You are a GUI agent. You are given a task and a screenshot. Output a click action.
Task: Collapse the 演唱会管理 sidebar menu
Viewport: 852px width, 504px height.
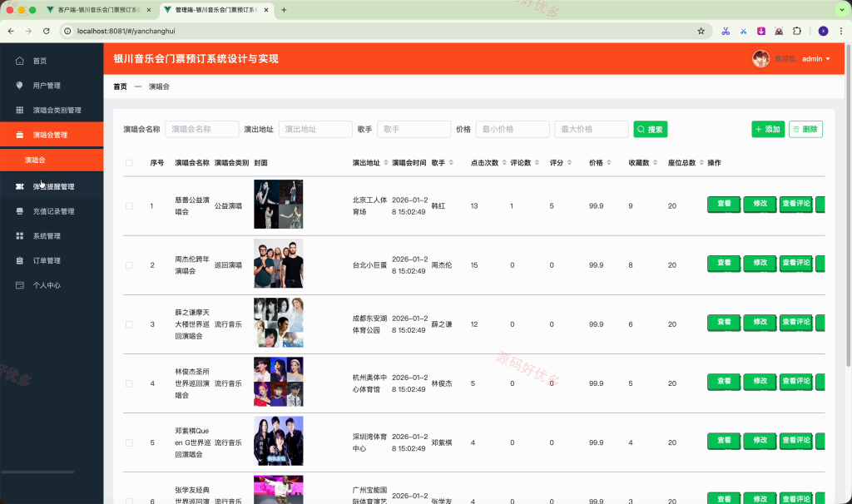point(52,135)
